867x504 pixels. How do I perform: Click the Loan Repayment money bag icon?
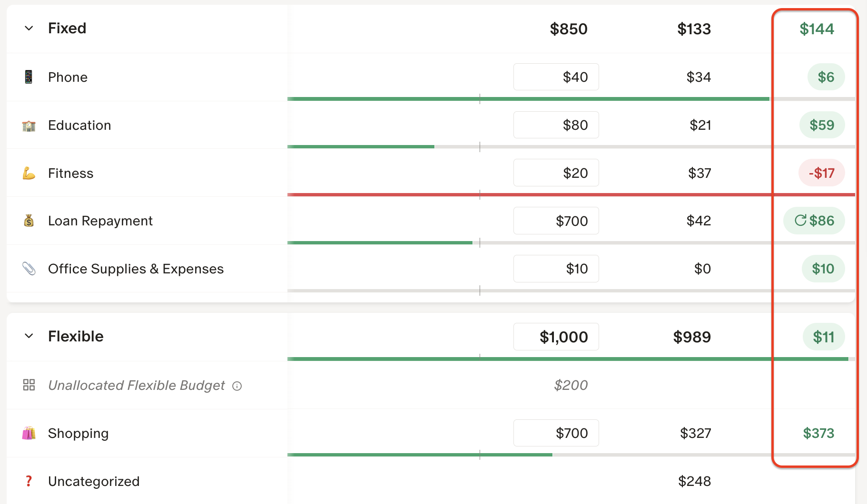click(29, 221)
